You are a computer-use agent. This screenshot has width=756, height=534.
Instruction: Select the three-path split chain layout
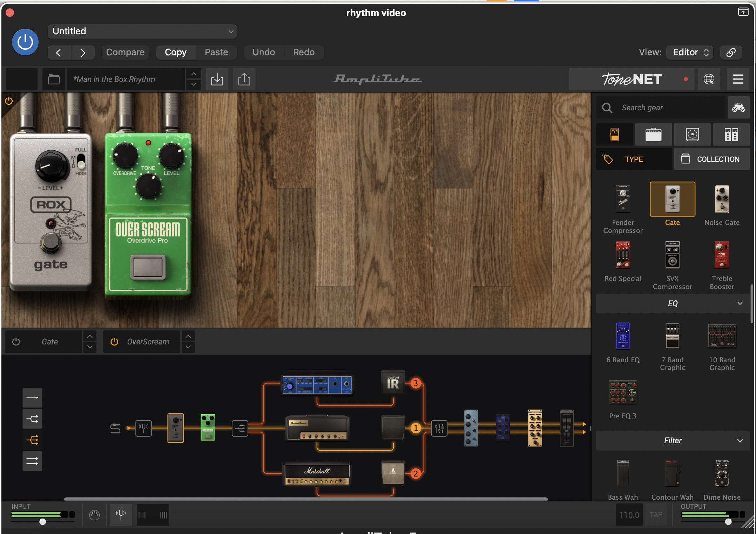click(32, 440)
